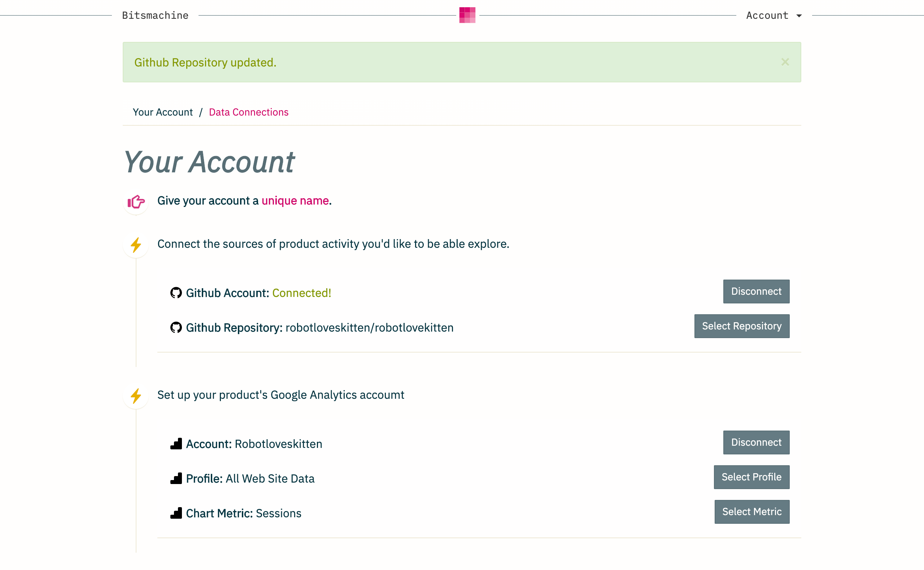The image size is (924, 570).
Task: Click the unique name link
Action: [295, 200]
